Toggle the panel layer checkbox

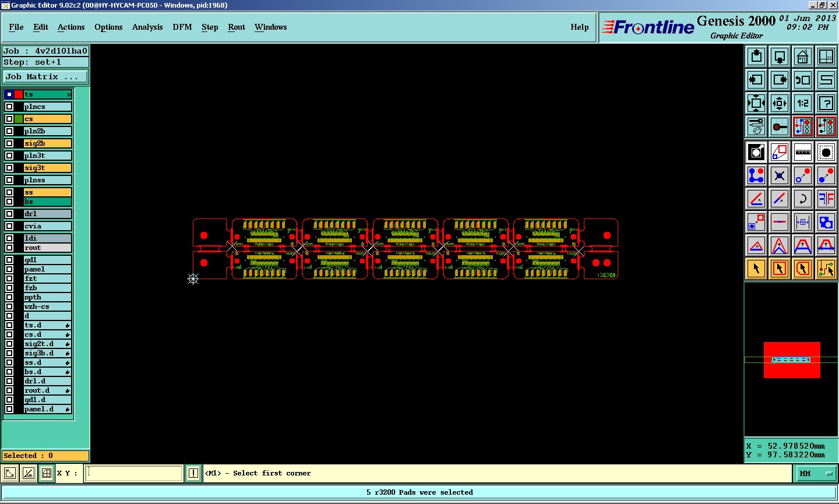[x=9, y=269]
